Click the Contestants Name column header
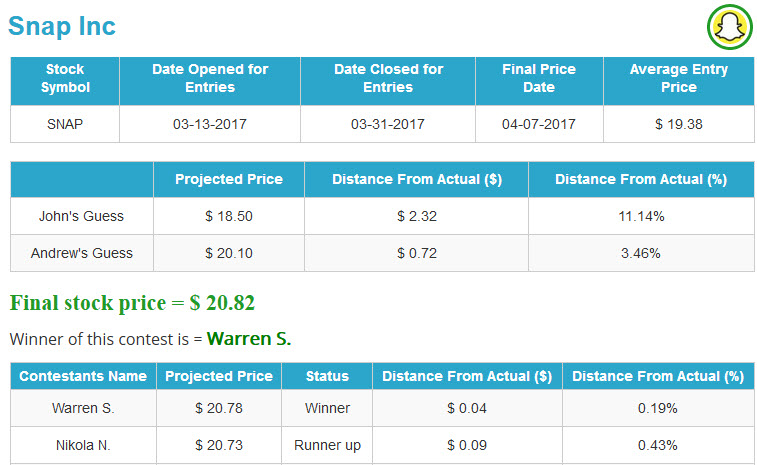 coord(83,376)
